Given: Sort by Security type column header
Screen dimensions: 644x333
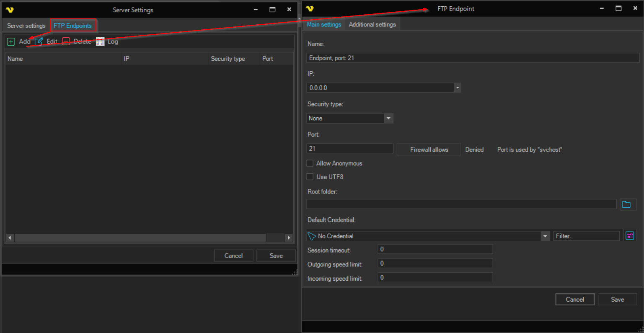Looking at the screenshot, I should click(234, 59).
